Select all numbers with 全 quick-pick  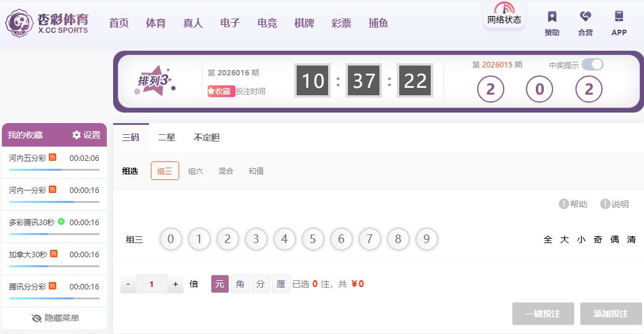coord(548,239)
